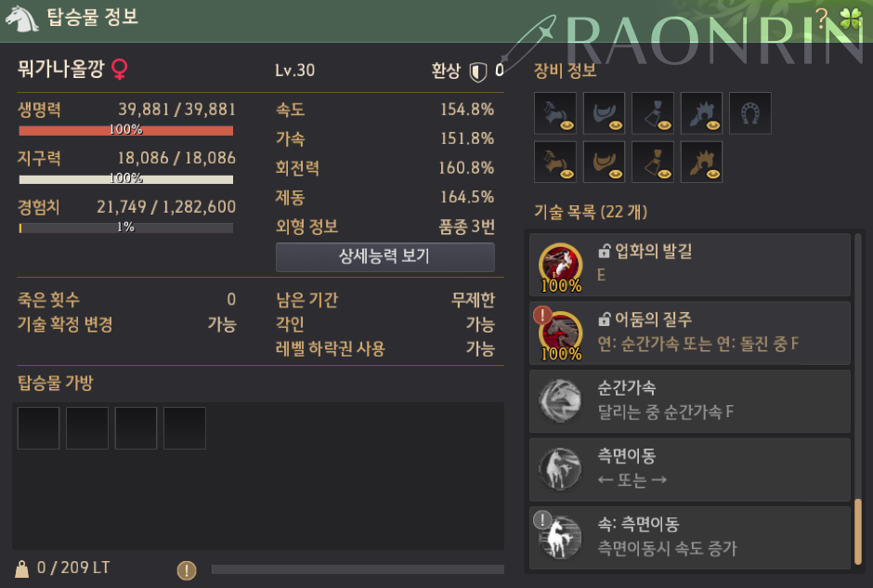Click the weight warning exclamation icon
Screen dimensions: 873x588
187,570
